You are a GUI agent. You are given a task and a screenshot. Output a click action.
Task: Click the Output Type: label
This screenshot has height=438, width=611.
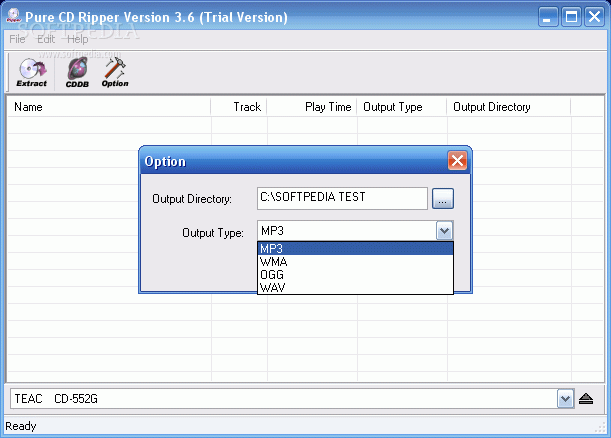213,233
